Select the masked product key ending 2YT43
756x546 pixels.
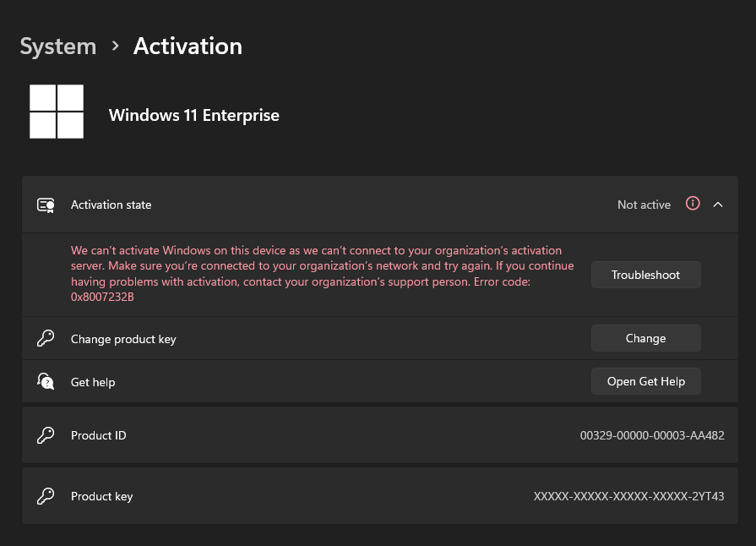628,496
